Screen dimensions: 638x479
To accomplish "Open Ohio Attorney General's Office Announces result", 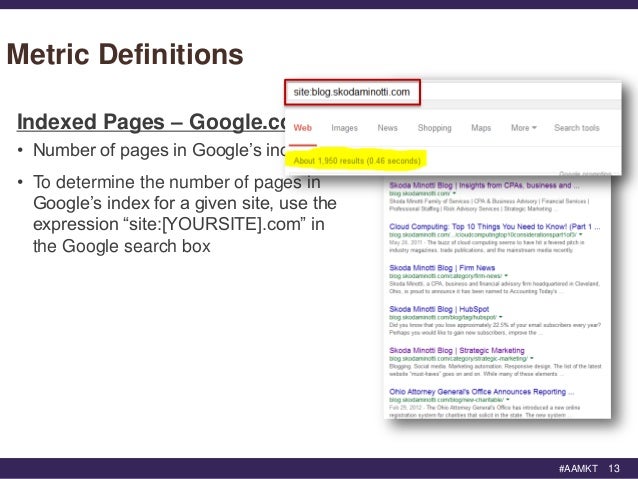I will pos(481,392).
